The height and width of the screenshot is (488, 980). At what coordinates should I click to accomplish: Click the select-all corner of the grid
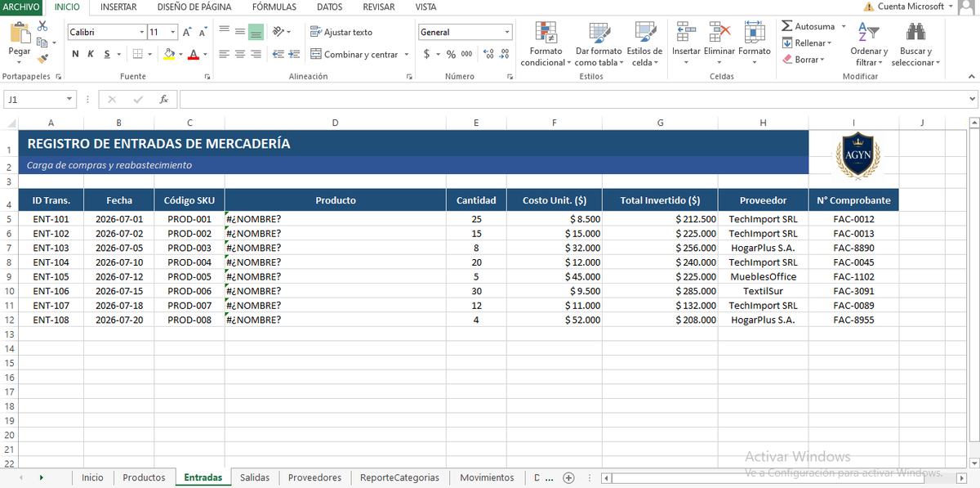tap(10, 123)
